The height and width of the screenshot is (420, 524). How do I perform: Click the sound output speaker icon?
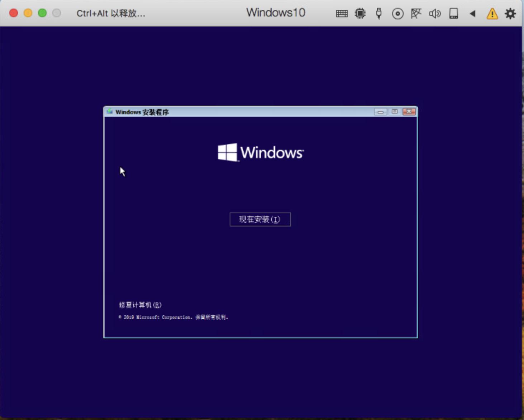pyautogui.click(x=435, y=14)
